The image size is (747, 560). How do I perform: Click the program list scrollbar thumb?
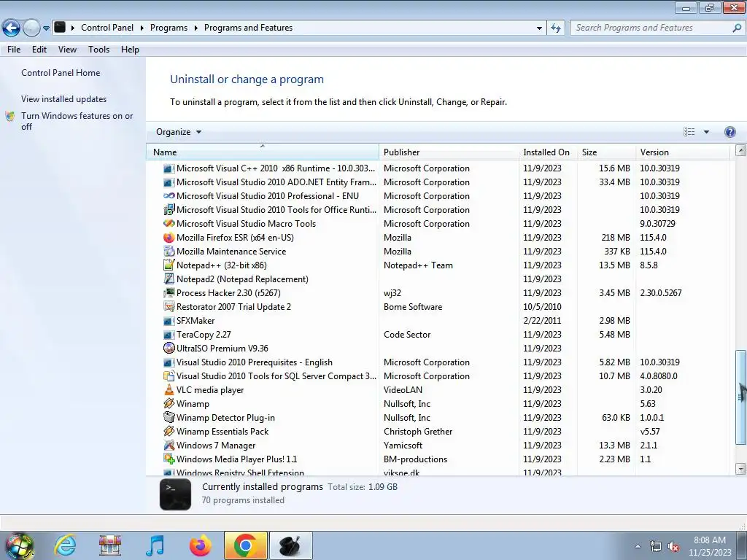pos(740,397)
